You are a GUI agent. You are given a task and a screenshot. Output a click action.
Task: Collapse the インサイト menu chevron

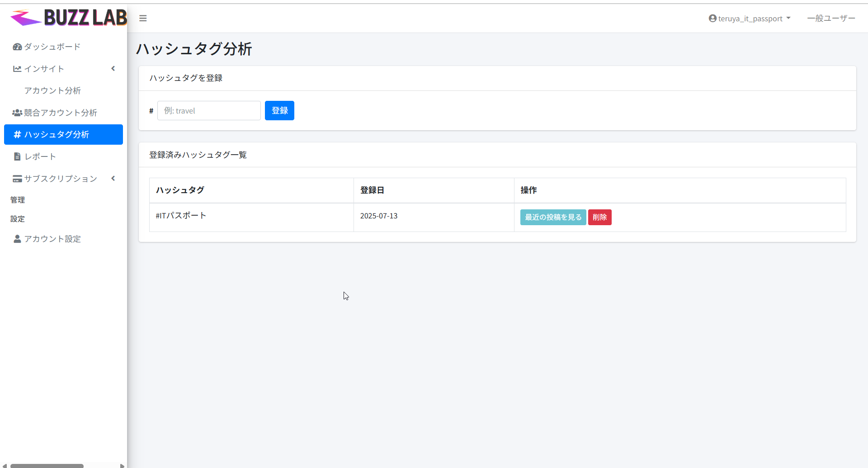click(x=113, y=69)
